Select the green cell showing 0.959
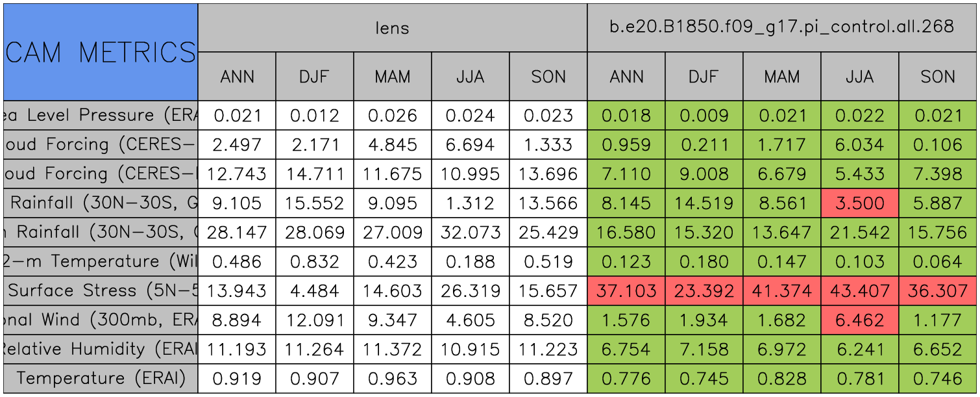Screen dimensions: 980x397 click(626, 145)
